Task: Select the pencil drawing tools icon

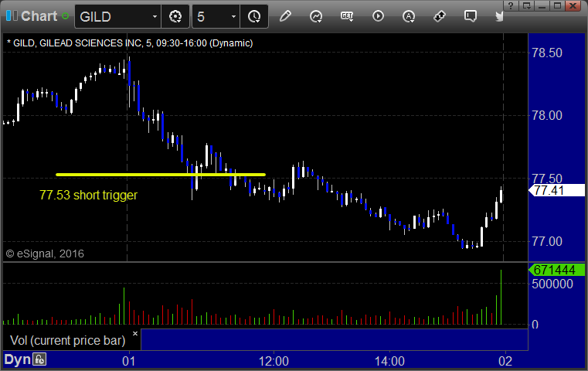Action: [285, 16]
